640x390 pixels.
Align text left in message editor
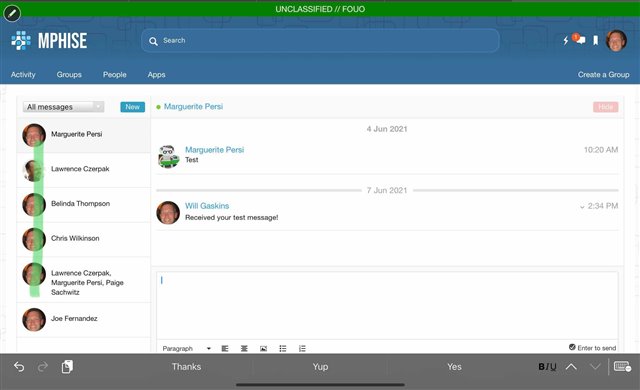[x=225, y=348]
